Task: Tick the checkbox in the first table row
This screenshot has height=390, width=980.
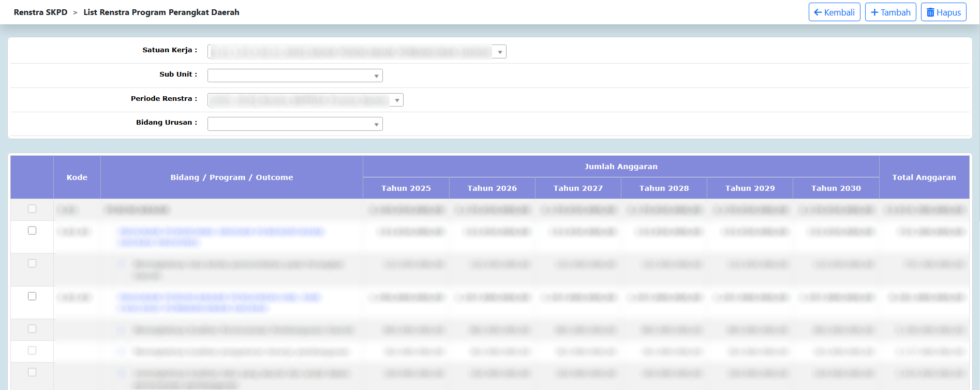Action: (32, 209)
